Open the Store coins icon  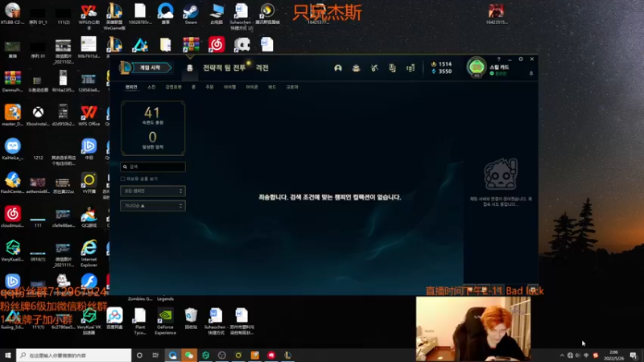pyautogui.click(x=411, y=68)
